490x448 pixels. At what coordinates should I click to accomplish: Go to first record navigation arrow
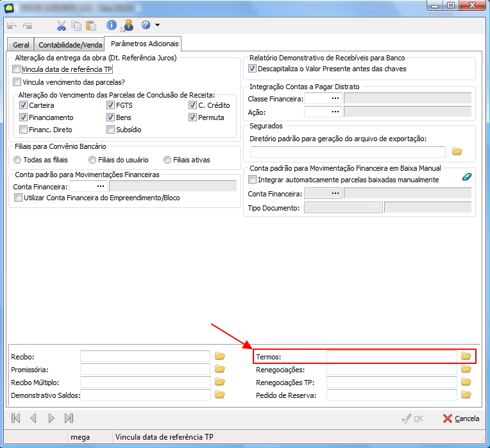click(17, 418)
